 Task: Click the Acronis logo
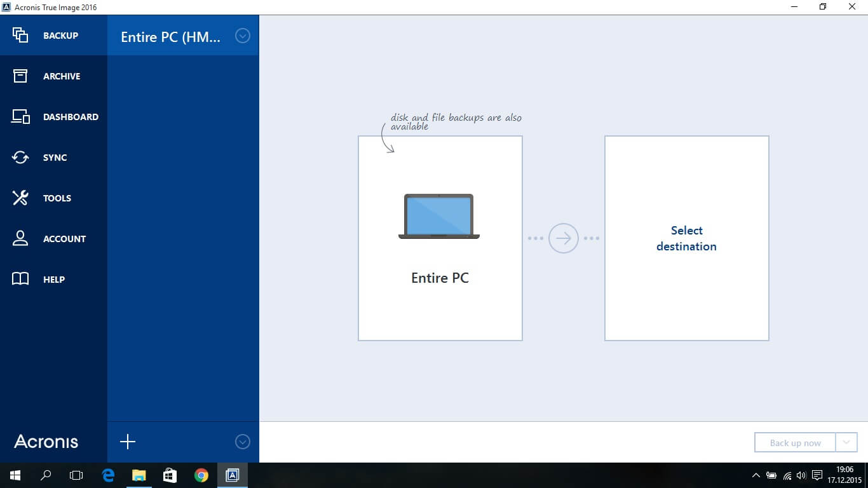tap(46, 442)
